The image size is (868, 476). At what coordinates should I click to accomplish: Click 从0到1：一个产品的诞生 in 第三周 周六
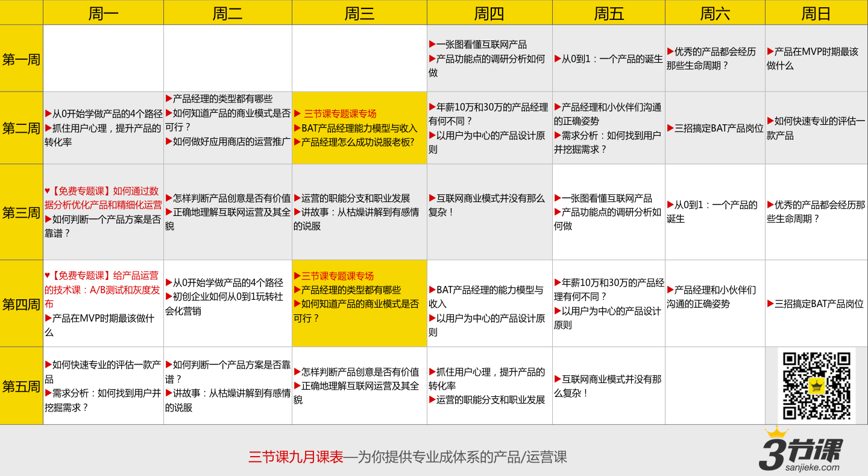coord(712,212)
